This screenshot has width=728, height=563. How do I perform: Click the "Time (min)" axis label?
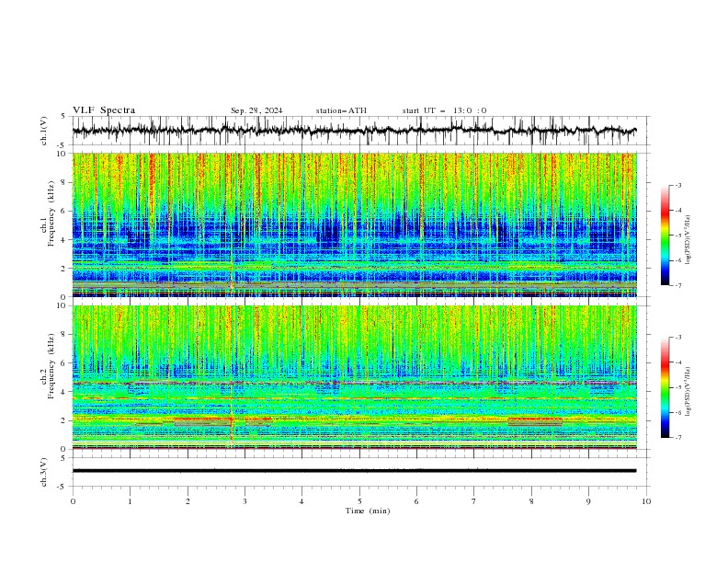(x=368, y=511)
